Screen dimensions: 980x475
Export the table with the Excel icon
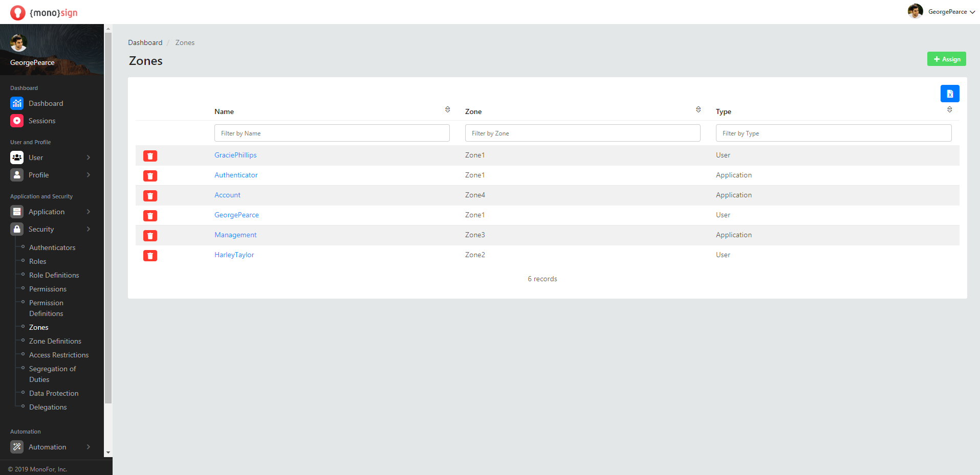pyautogui.click(x=949, y=94)
